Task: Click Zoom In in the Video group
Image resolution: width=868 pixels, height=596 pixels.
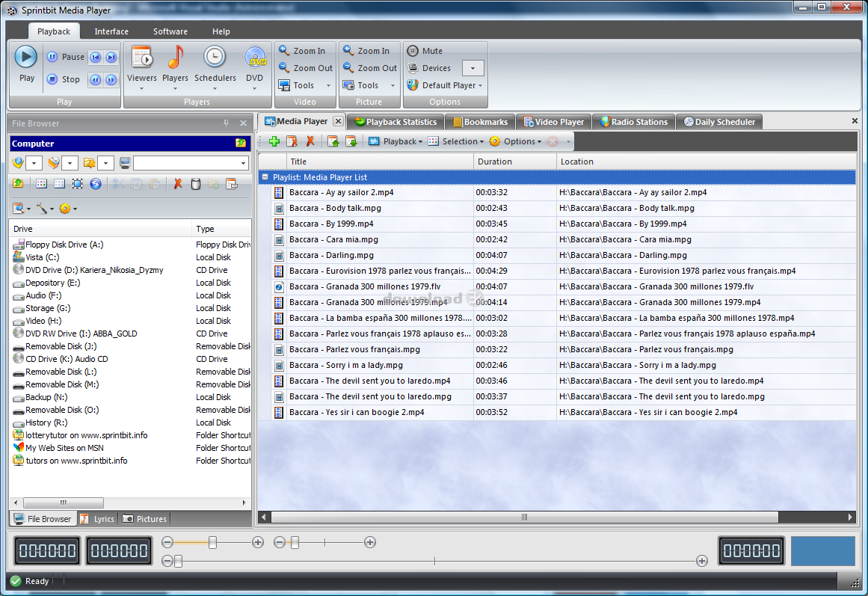Action: click(x=302, y=51)
